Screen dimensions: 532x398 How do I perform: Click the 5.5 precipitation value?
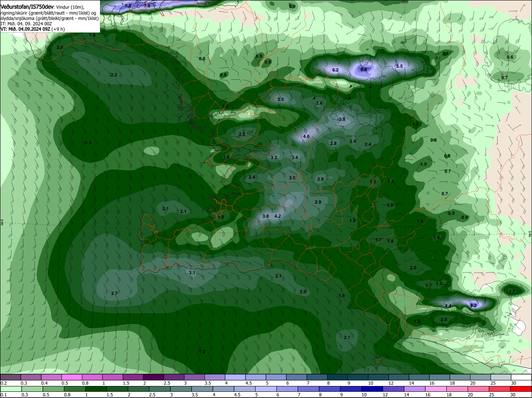coord(399,66)
